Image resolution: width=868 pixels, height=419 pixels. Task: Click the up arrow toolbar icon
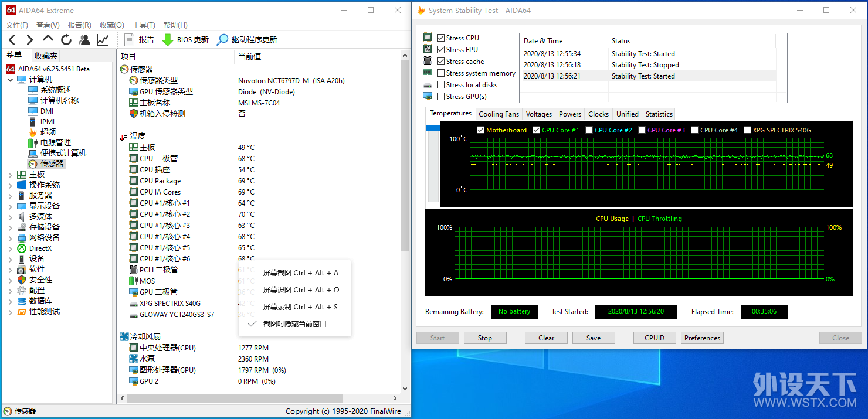click(x=48, y=39)
